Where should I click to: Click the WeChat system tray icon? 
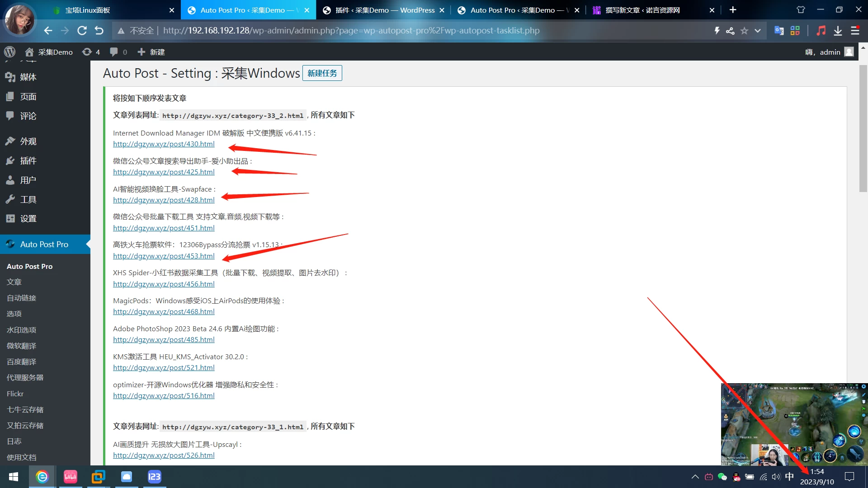(722, 477)
